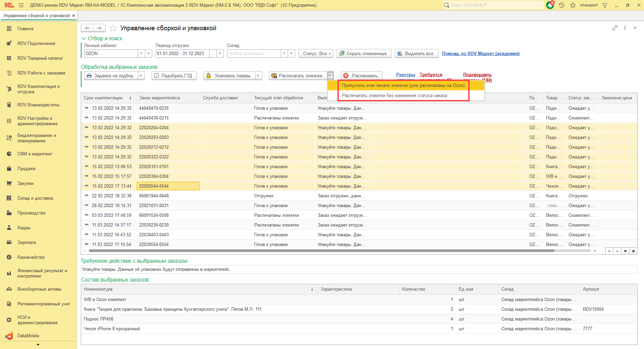Open DataMobile section in sidebar
This screenshot has width=644, height=349.
click(x=28, y=336)
